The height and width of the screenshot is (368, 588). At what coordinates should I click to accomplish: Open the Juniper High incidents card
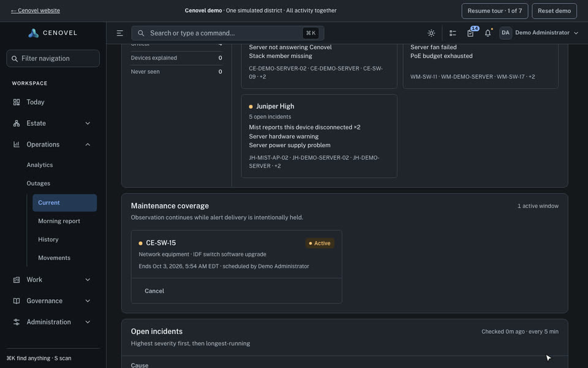click(x=319, y=136)
